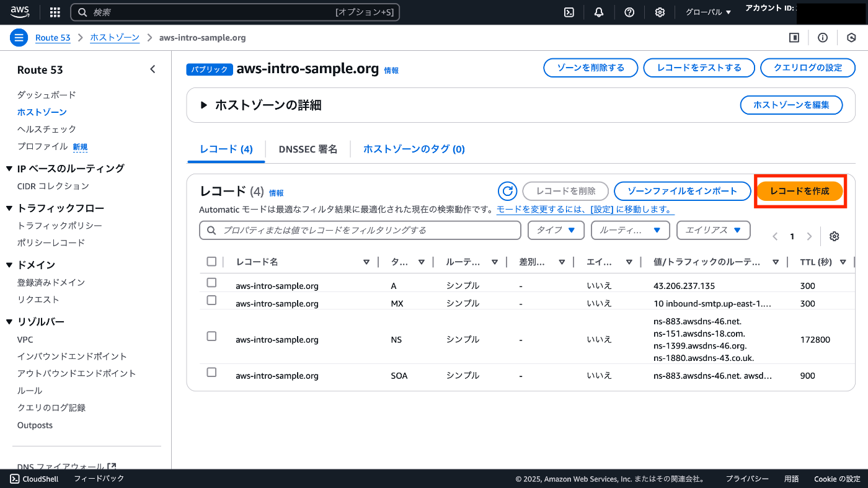Open the タイプ filter dropdown
This screenshot has width=868, height=488.
556,230
